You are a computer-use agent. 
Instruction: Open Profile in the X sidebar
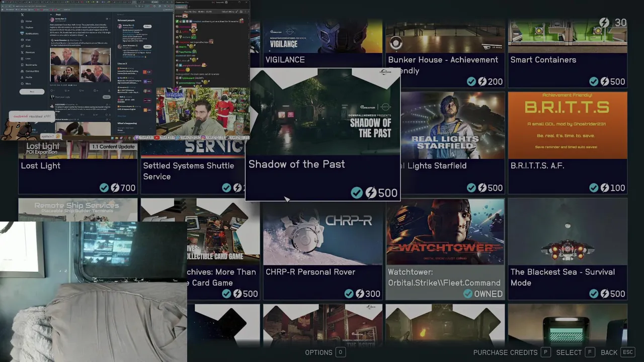tap(26, 77)
